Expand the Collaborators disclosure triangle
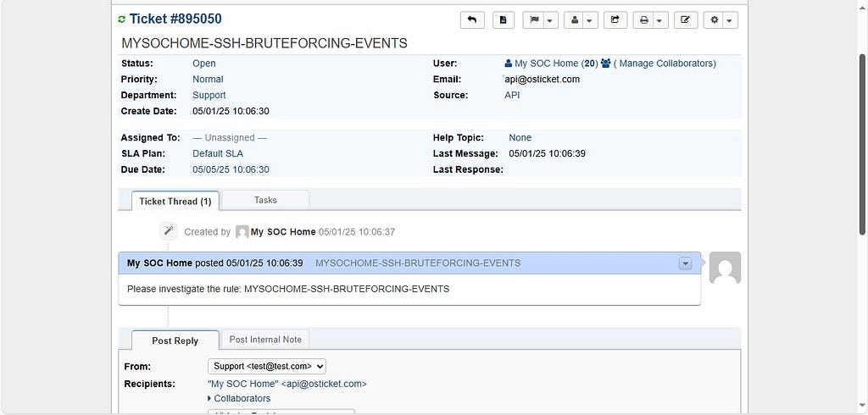This screenshot has width=868, height=415. tap(210, 398)
